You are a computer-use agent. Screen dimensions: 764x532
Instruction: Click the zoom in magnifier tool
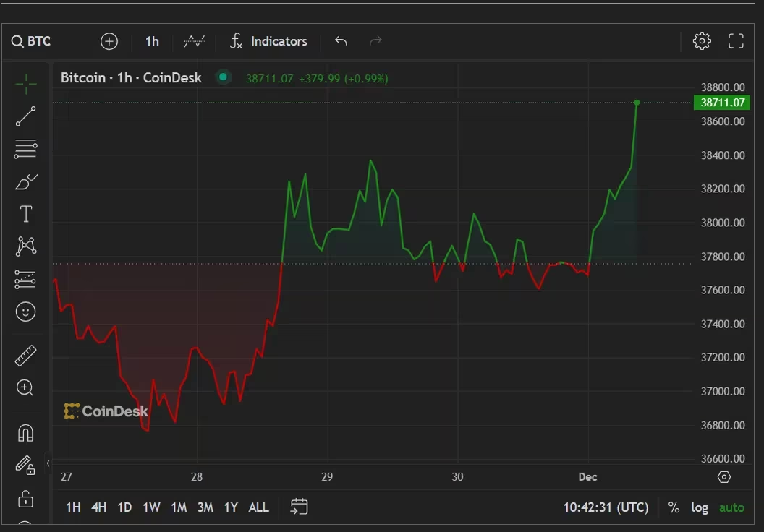point(25,388)
